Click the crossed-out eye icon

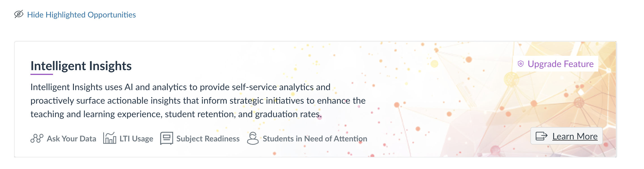pos(19,14)
